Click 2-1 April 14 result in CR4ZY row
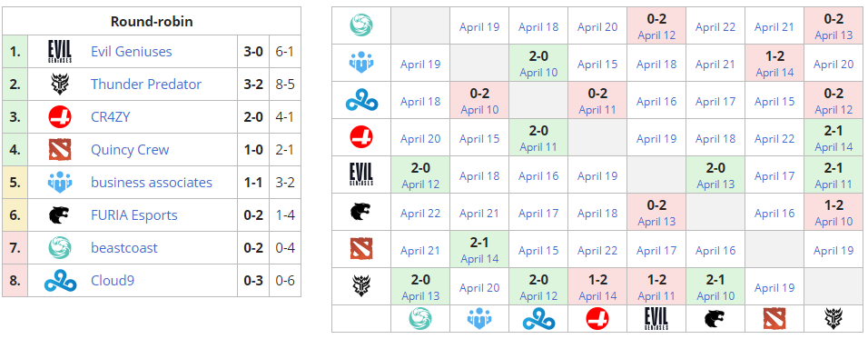The height and width of the screenshot is (339, 868). point(833,137)
